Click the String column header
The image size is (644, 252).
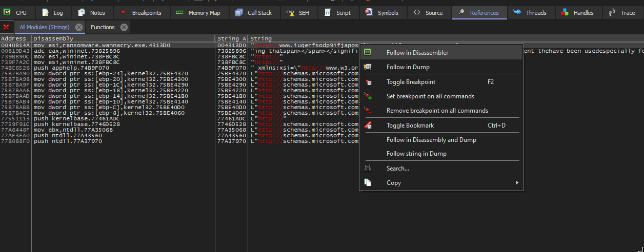pyautogui.click(x=446, y=38)
